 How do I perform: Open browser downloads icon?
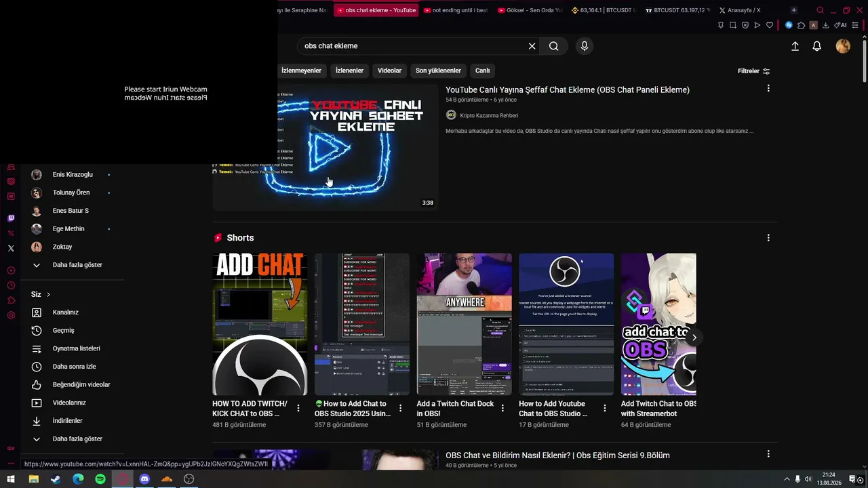pyautogui.click(x=825, y=25)
